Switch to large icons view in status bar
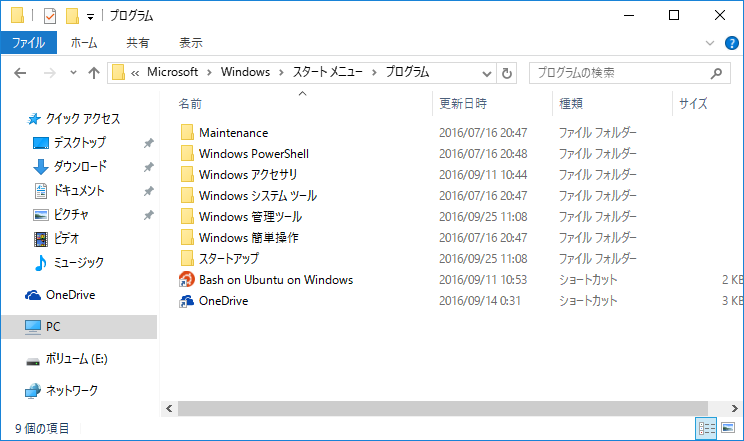 coord(728,428)
